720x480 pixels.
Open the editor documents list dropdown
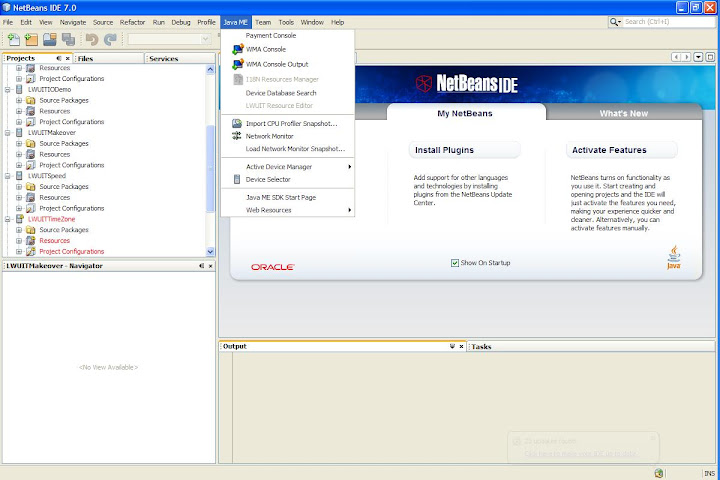coord(698,57)
